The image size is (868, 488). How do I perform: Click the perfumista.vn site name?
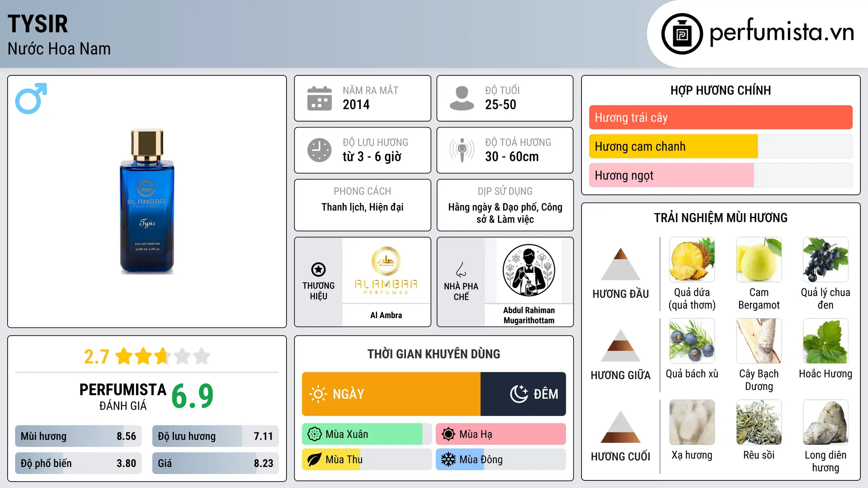[x=782, y=32]
